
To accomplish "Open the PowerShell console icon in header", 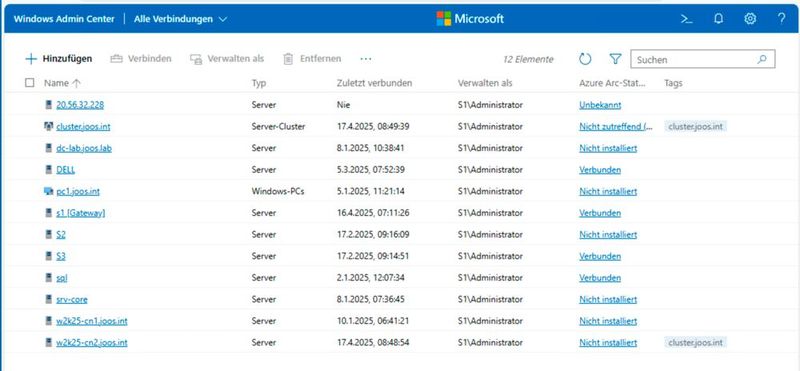I will tap(687, 19).
